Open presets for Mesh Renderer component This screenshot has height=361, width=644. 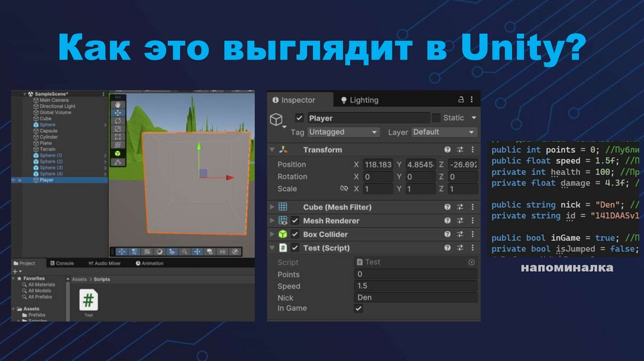point(460,221)
